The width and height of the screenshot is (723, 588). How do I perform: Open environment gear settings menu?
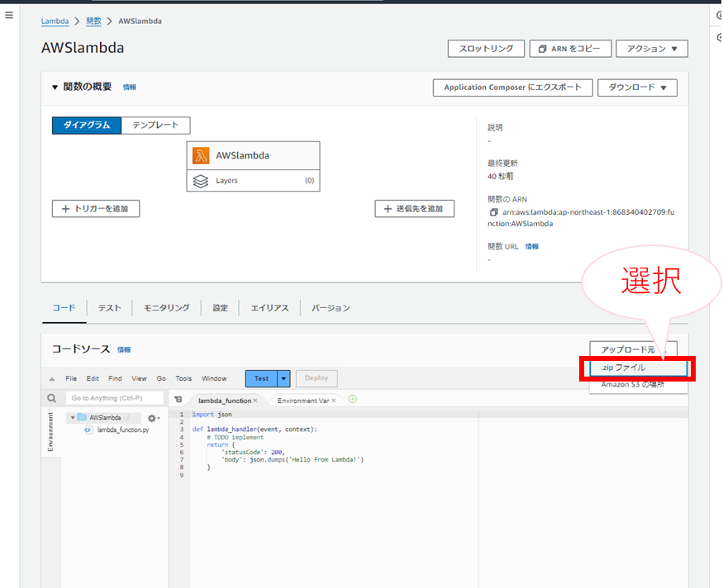(154, 418)
